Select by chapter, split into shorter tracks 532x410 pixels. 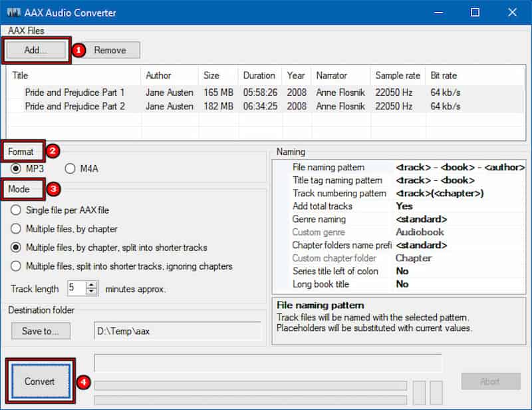[x=15, y=248]
